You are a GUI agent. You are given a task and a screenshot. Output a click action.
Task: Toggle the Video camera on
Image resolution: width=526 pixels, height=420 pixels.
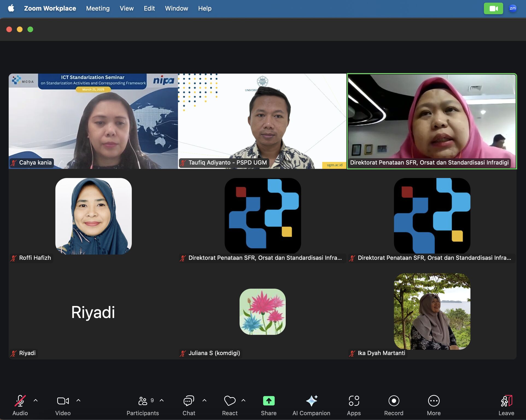click(63, 401)
